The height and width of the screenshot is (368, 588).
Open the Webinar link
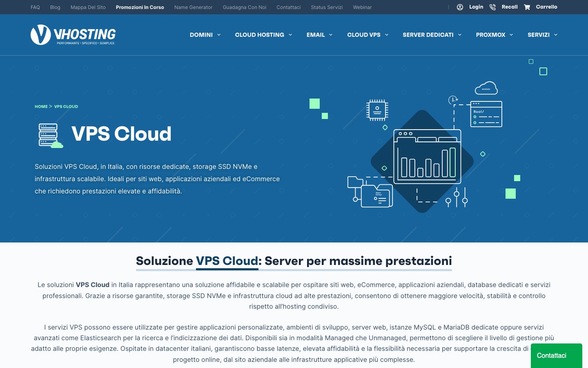pos(362,7)
